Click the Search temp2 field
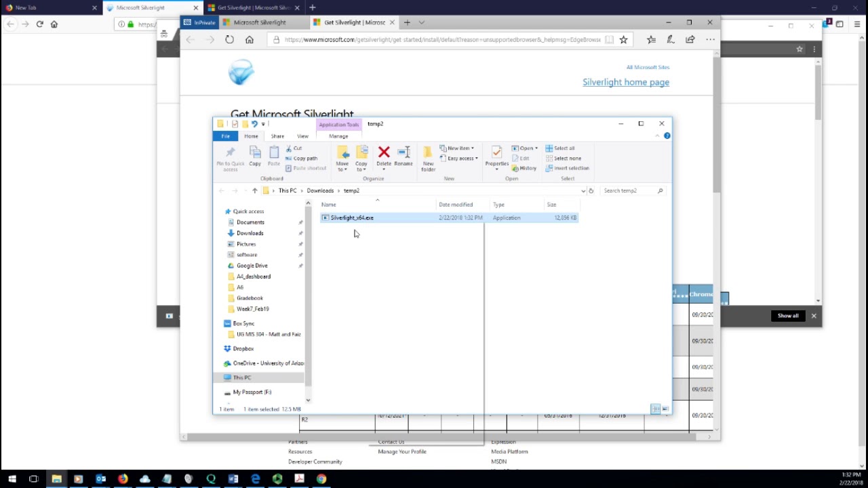Screen dimensions: 868x488 tap(633, 190)
